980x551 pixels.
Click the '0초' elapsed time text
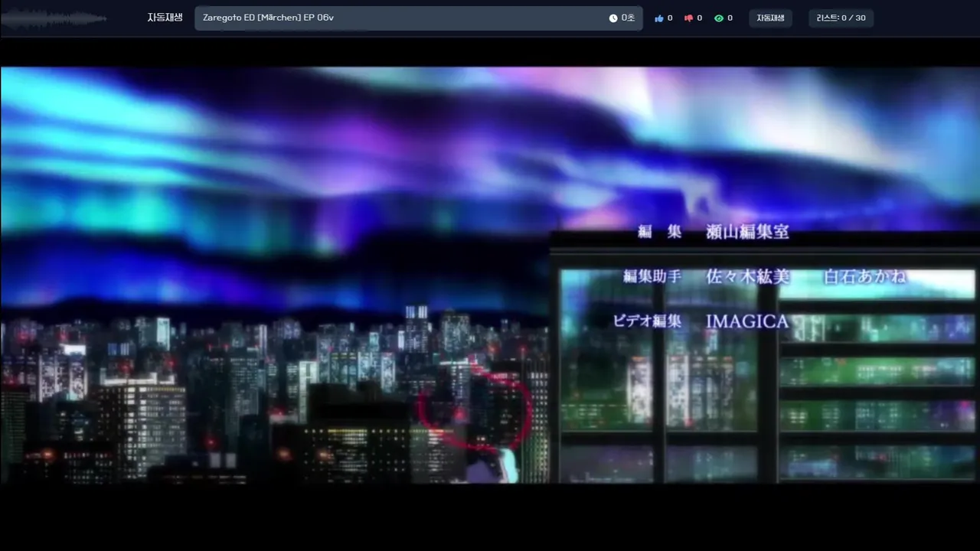coord(628,18)
